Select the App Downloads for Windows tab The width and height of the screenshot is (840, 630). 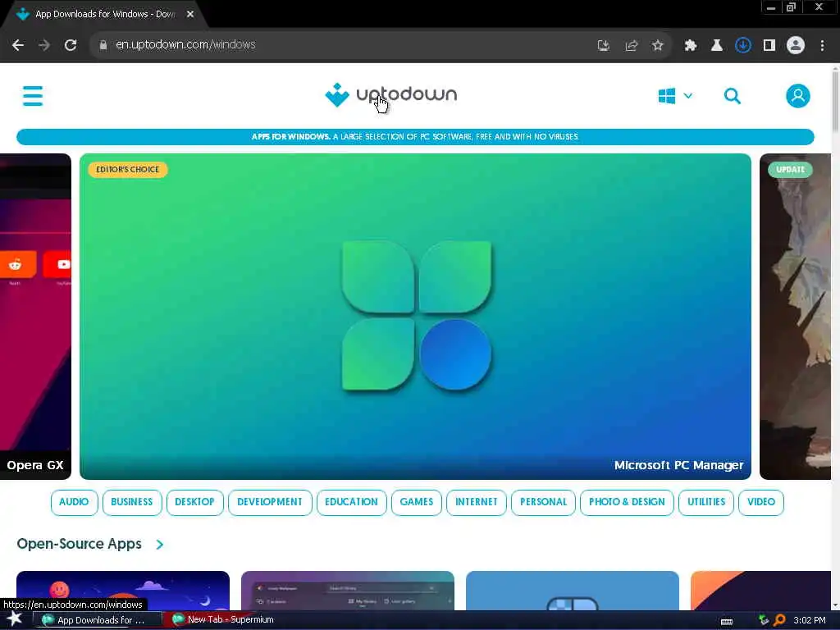[x=104, y=14]
